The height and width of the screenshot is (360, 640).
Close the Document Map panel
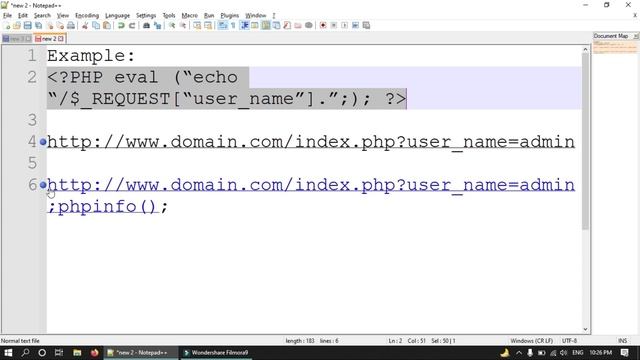[636, 36]
